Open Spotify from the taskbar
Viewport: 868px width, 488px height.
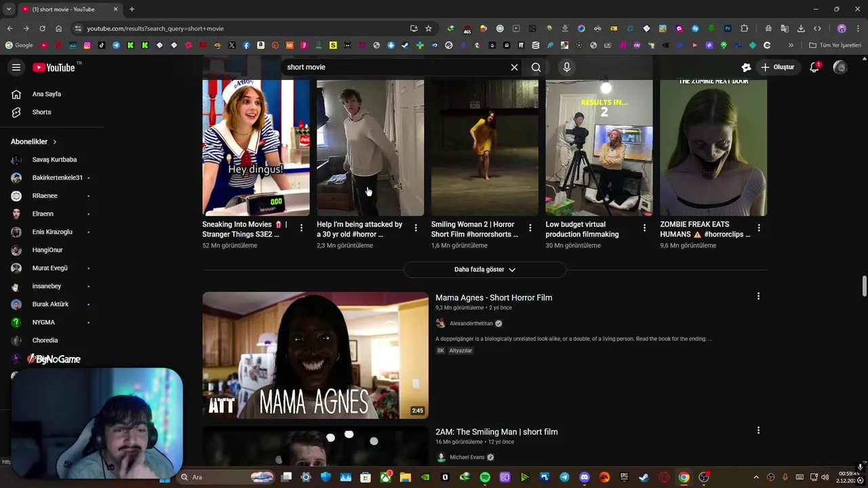click(x=485, y=477)
